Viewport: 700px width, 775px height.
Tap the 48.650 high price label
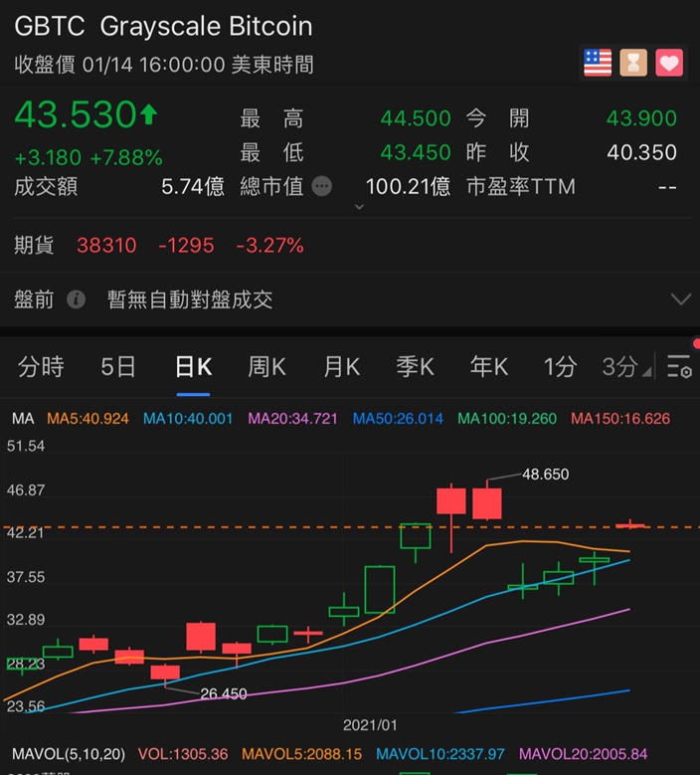click(x=545, y=475)
